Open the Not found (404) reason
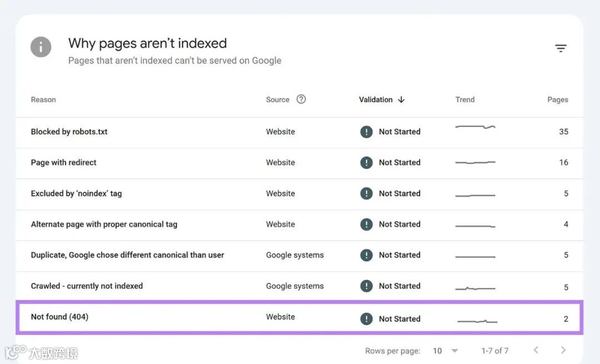The image size is (600, 364). click(59, 317)
